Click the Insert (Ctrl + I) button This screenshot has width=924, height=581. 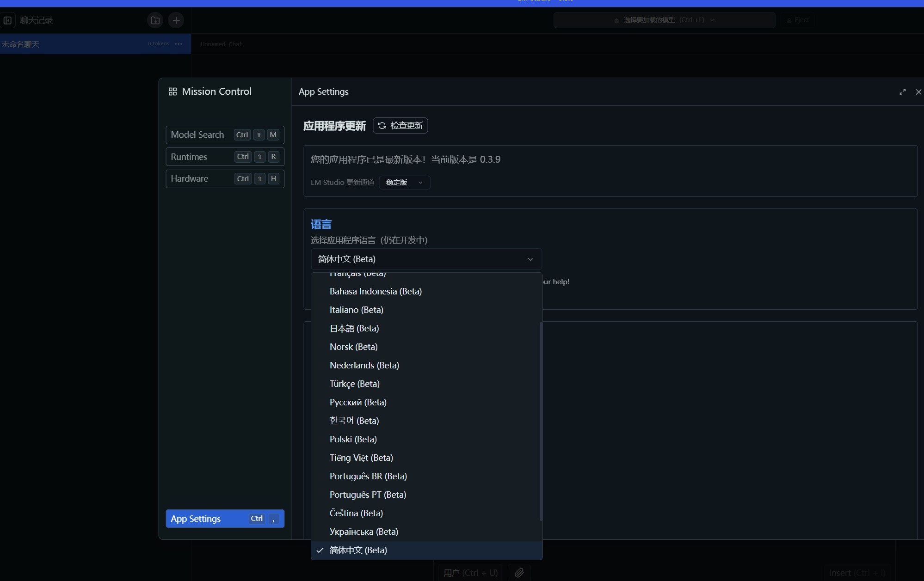pos(857,573)
